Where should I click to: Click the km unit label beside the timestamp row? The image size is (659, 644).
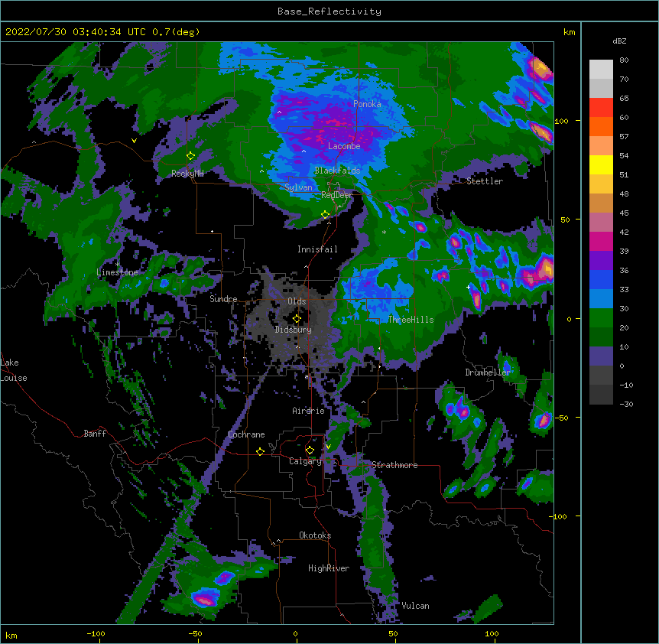570,32
